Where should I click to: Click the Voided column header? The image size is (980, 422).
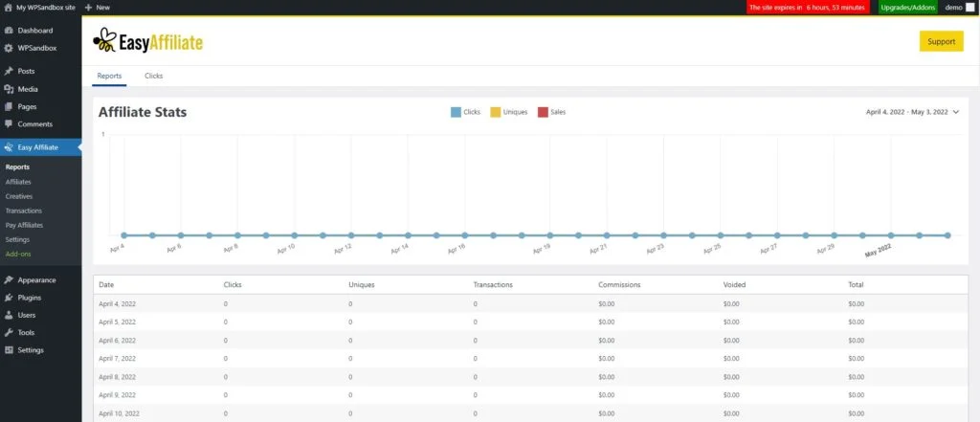click(x=734, y=284)
